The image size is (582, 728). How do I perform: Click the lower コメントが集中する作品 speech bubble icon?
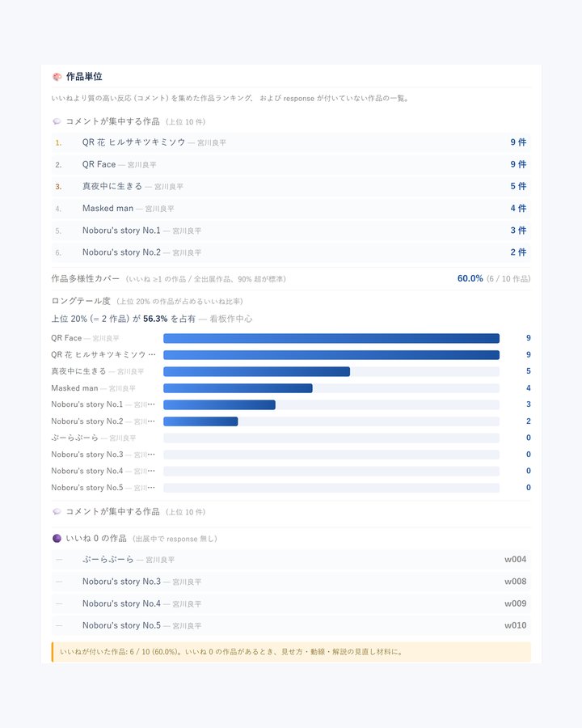click(x=57, y=512)
